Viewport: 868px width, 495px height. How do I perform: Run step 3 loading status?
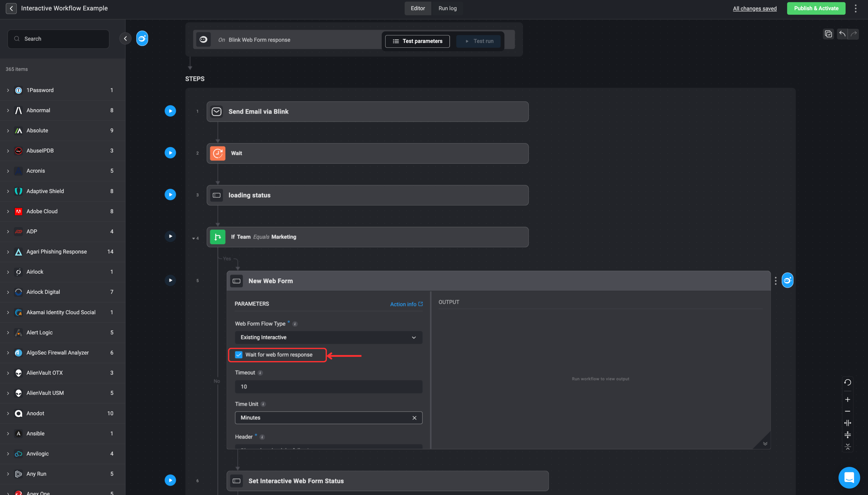pos(170,194)
